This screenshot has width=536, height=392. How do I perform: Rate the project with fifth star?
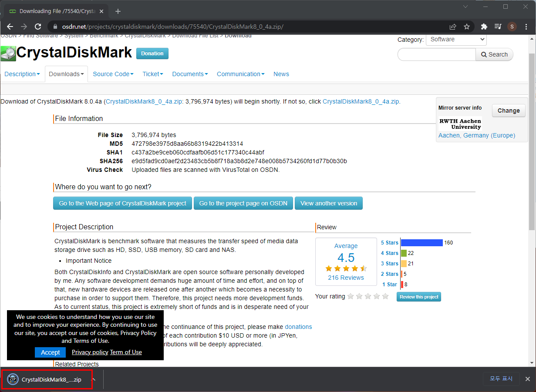pos(385,296)
